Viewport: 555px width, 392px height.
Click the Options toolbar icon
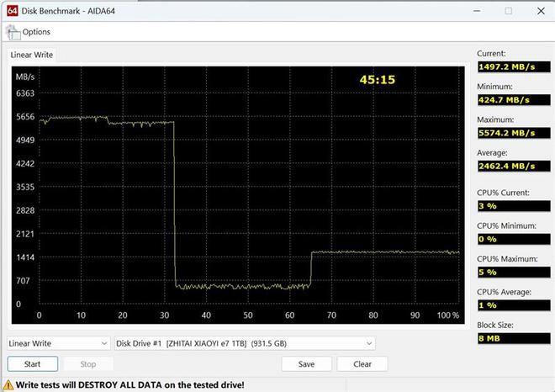pos(13,32)
